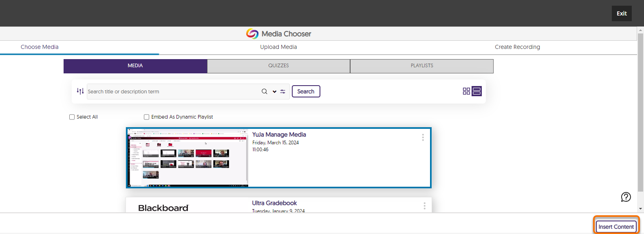Open the help question mark icon
The width and height of the screenshot is (644, 234).
pyautogui.click(x=626, y=197)
